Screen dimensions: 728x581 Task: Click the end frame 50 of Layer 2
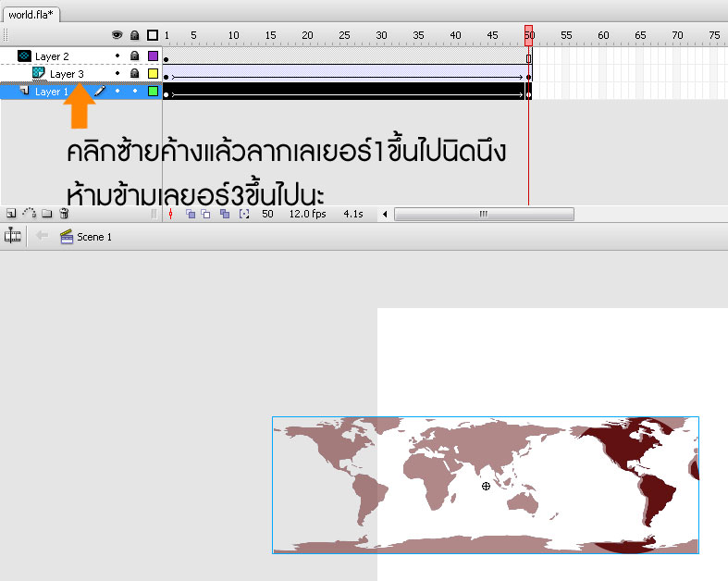click(528, 56)
